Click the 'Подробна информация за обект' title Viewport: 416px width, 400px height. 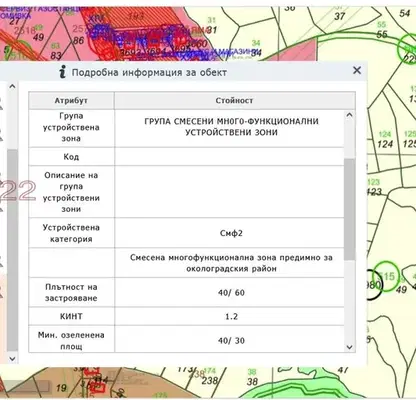(x=149, y=72)
